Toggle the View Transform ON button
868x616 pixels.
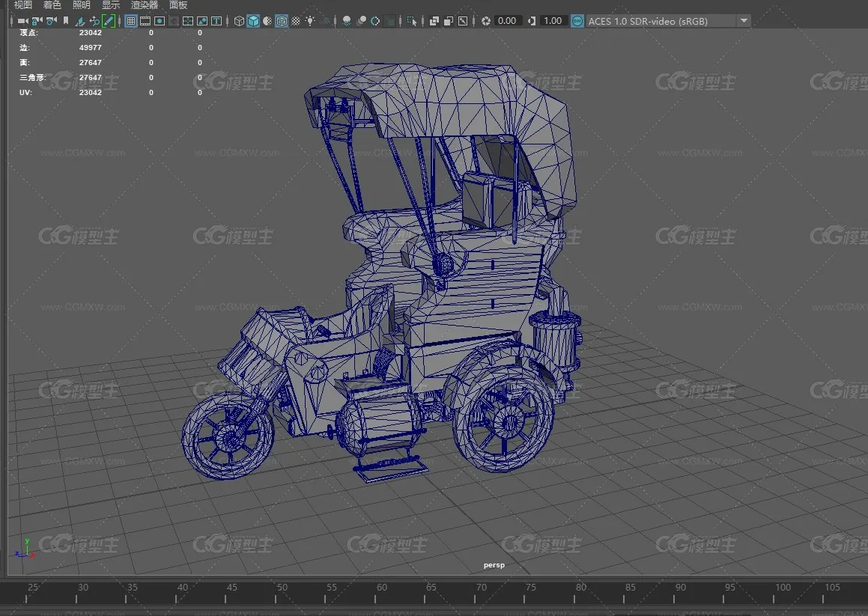click(x=577, y=21)
